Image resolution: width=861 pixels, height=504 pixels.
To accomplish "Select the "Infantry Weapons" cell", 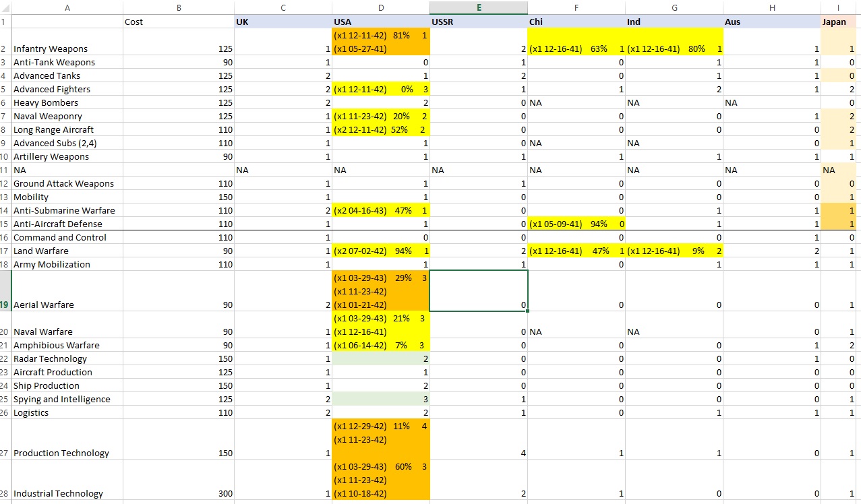I will (x=67, y=42).
